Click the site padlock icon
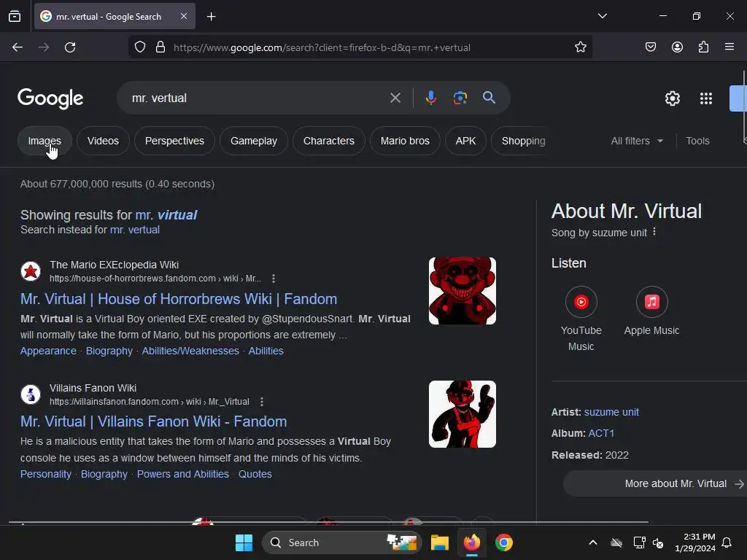The image size is (747, 560). (x=160, y=47)
